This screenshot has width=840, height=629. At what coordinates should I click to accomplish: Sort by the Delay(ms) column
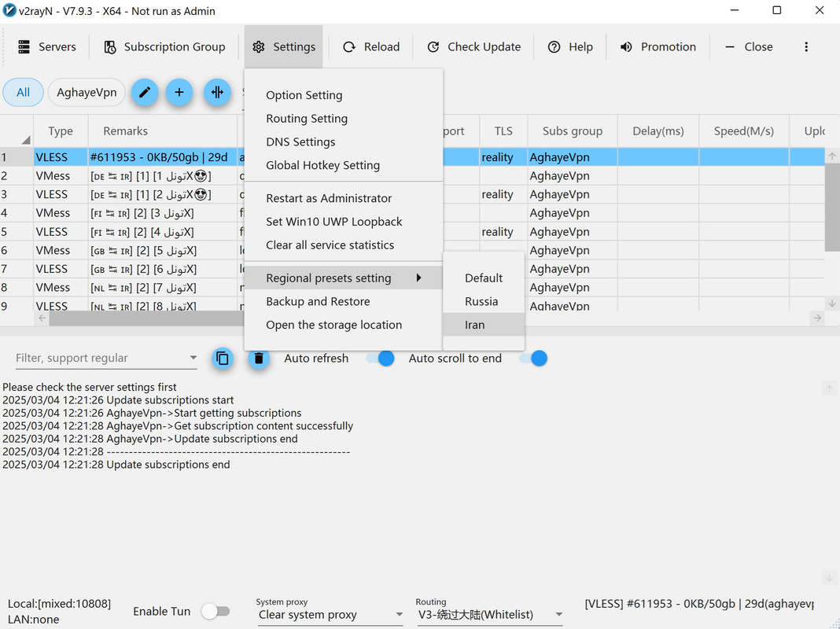point(658,131)
